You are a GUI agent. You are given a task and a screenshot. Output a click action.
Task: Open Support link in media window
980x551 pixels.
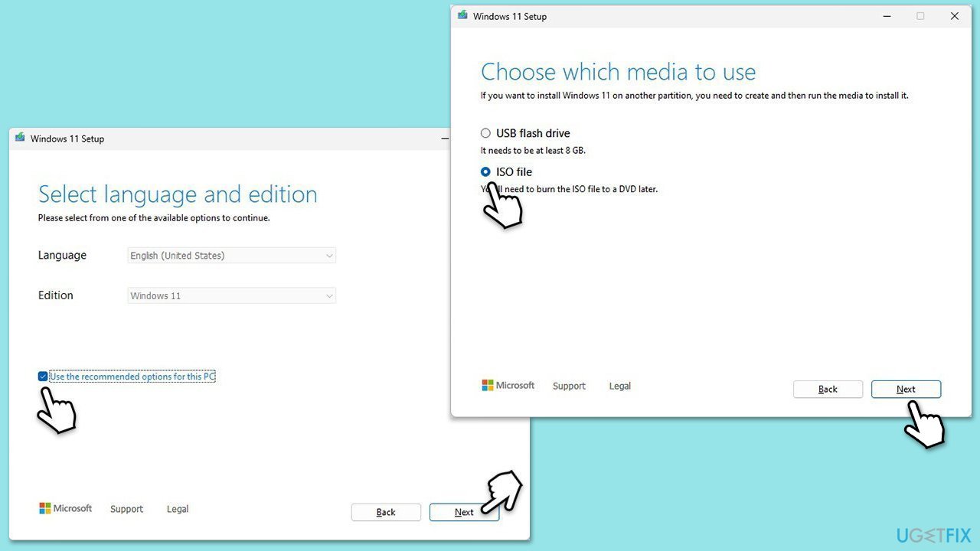point(569,386)
